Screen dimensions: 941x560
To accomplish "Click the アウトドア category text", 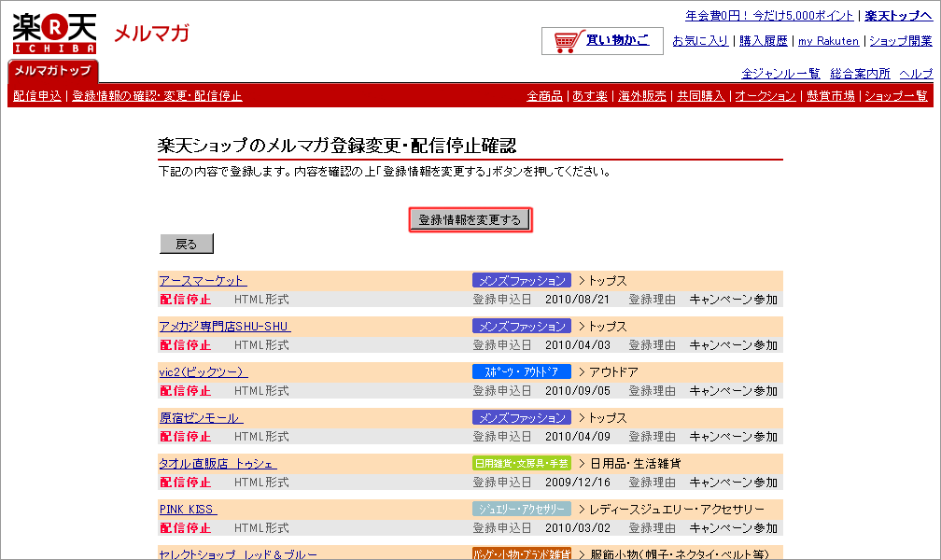I will point(613,371).
